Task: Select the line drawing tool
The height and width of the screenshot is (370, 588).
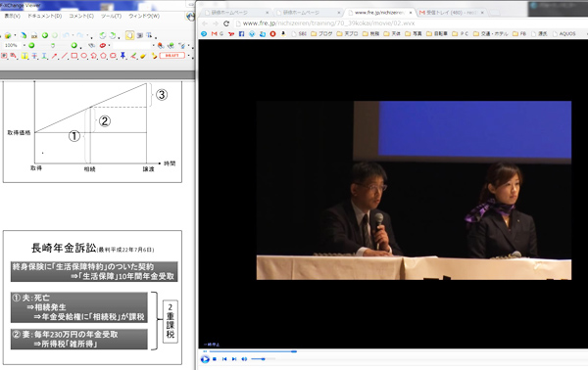Action: [x=65, y=56]
